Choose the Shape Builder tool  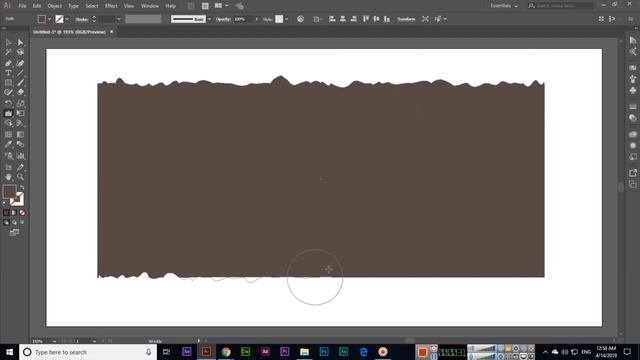(x=8, y=123)
